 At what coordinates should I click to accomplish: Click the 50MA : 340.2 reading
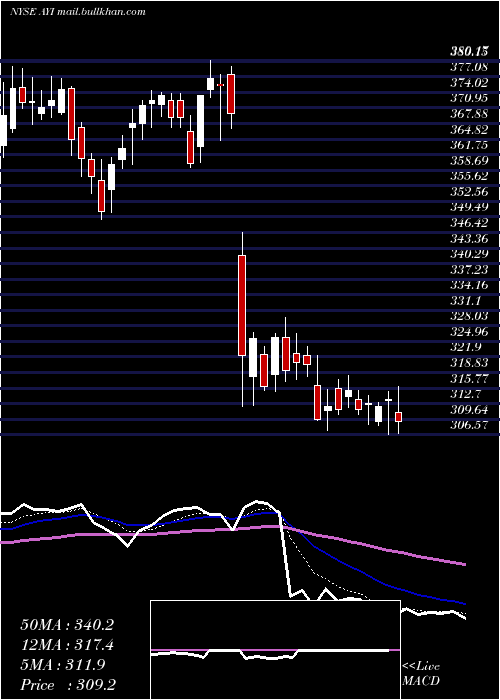pos(67,625)
